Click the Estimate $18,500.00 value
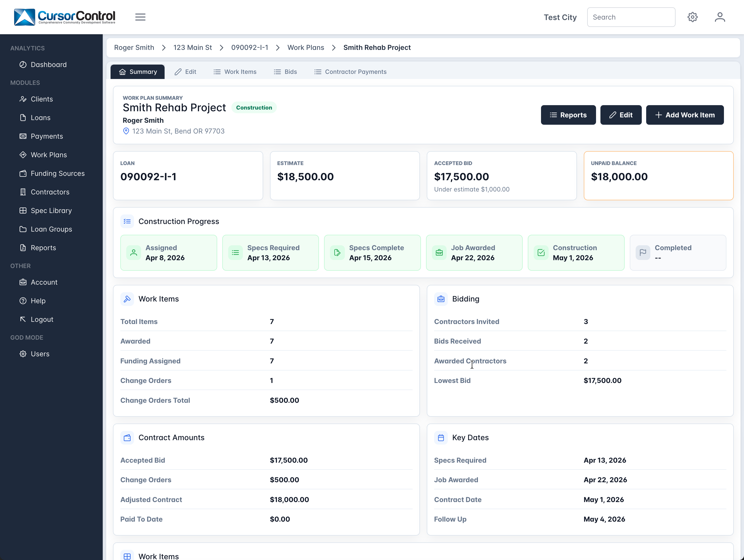Screen dimensions: 744x560 pyautogui.click(x=305, y=177)
